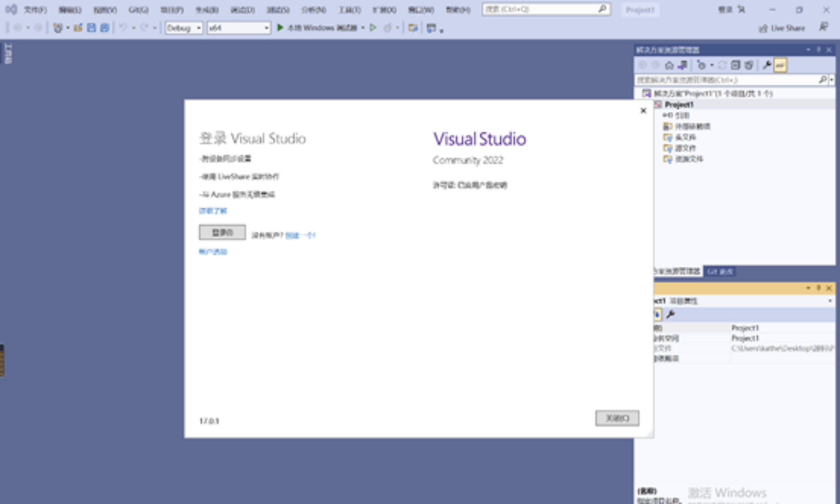This screenshot has height=504, width=840.
Task: Click the folder browse icon in main toolbar
Action: point(413,28)
